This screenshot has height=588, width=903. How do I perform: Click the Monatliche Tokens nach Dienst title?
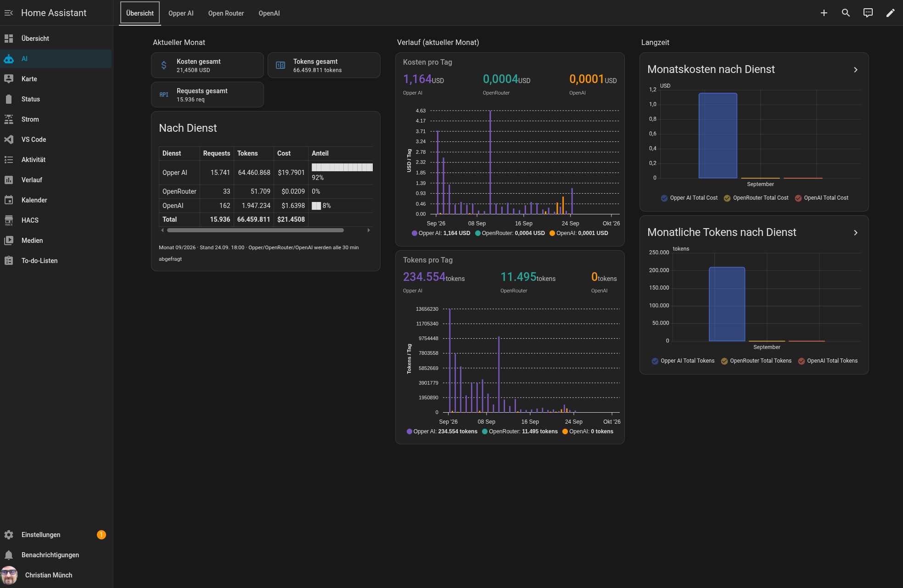click(x=722, y=232)
